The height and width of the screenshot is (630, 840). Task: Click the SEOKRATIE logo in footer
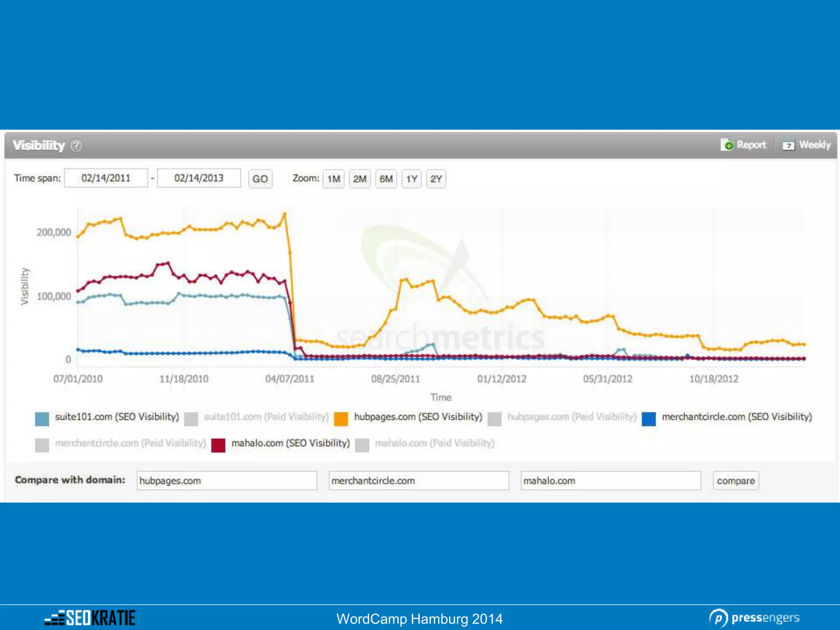point(90,618)
